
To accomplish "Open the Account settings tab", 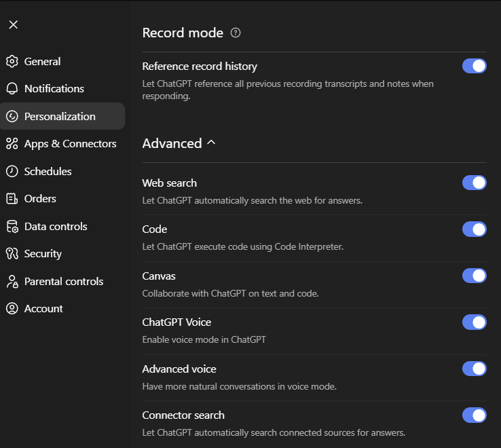I will (x=43, y=309).
